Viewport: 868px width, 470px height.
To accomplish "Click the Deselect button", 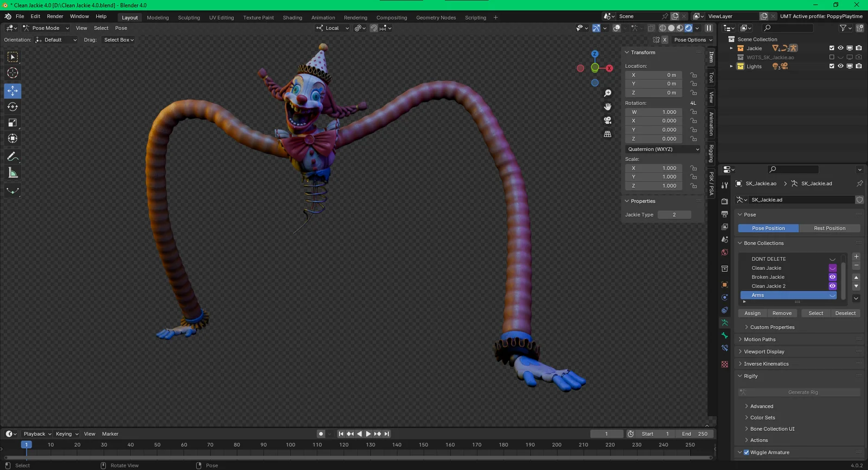I will [845, 313].
